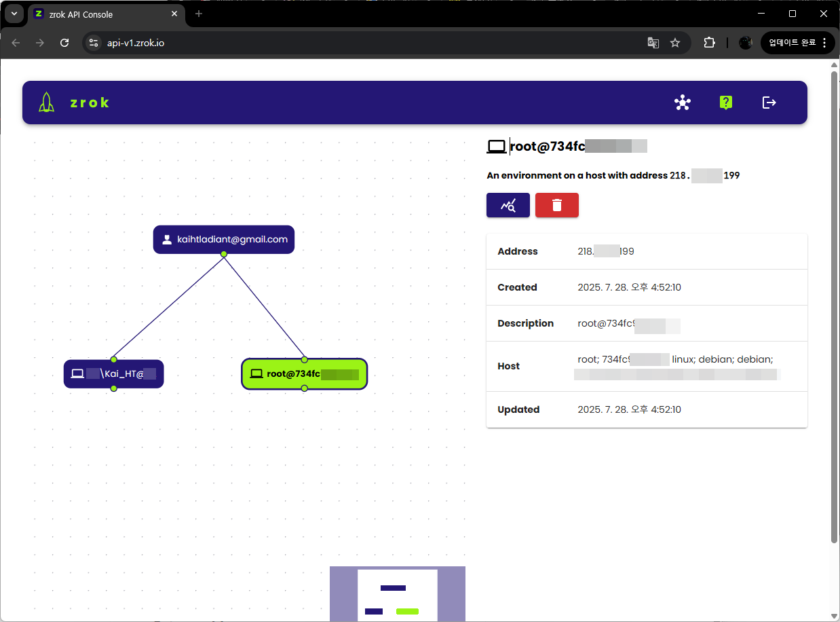Open a new browser tab
This screenshot has height=622, width=840.
coord(199,14)
